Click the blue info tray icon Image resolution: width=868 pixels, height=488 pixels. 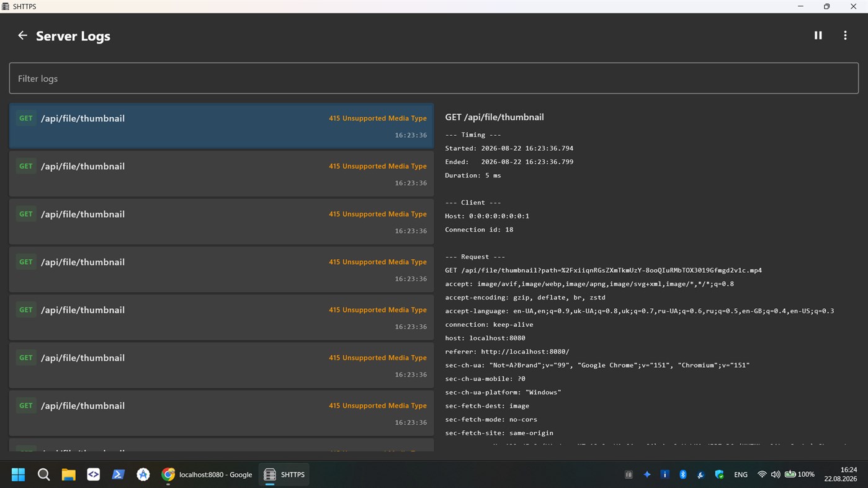pos(664,474)
